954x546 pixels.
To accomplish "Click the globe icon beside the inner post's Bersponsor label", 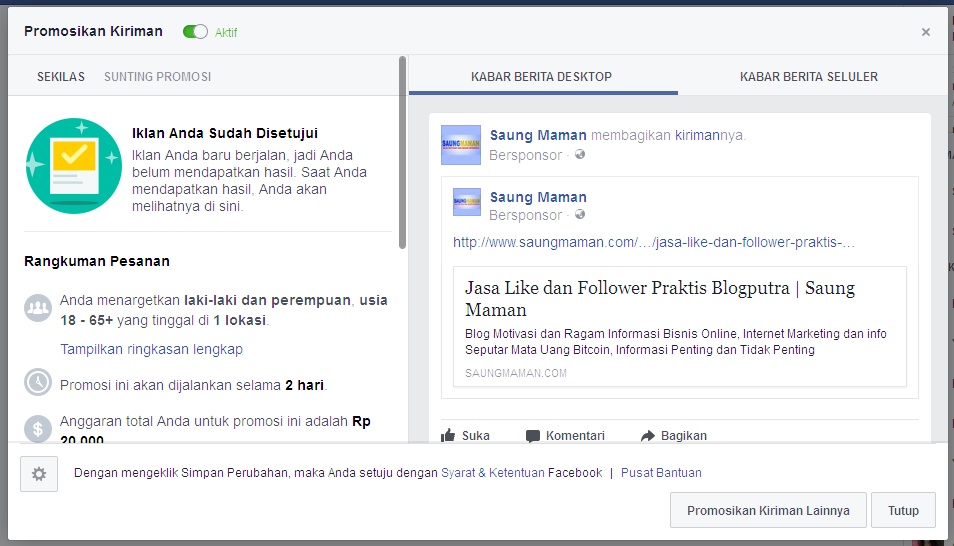I will pyautogui.click(x=580, y=214).
